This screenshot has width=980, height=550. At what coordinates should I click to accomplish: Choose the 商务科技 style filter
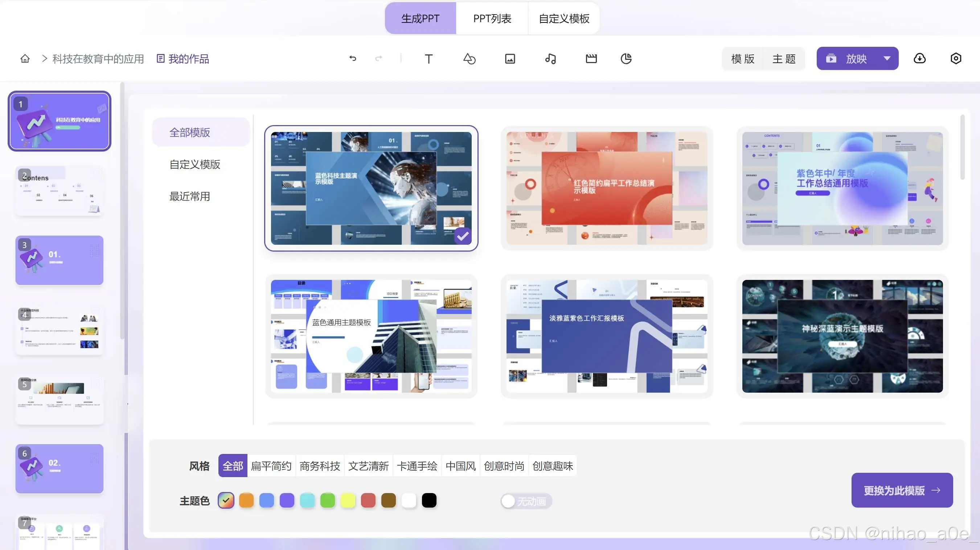(x=320, y=466)
